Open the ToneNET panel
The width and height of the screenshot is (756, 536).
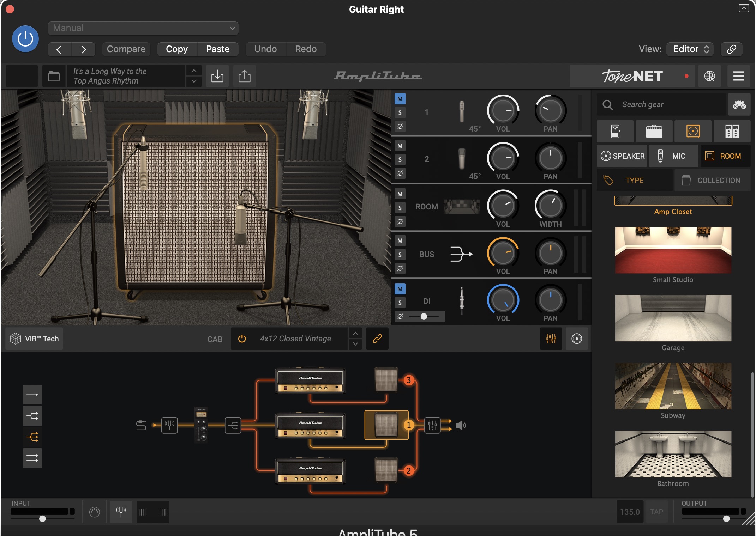(x=632, y=76)
